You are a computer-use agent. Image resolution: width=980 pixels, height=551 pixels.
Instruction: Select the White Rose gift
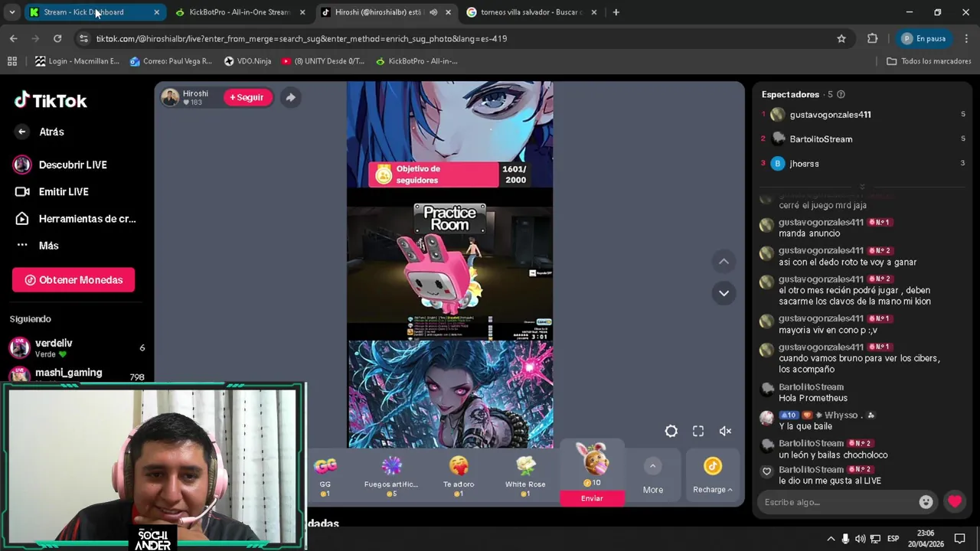(525, 476)
